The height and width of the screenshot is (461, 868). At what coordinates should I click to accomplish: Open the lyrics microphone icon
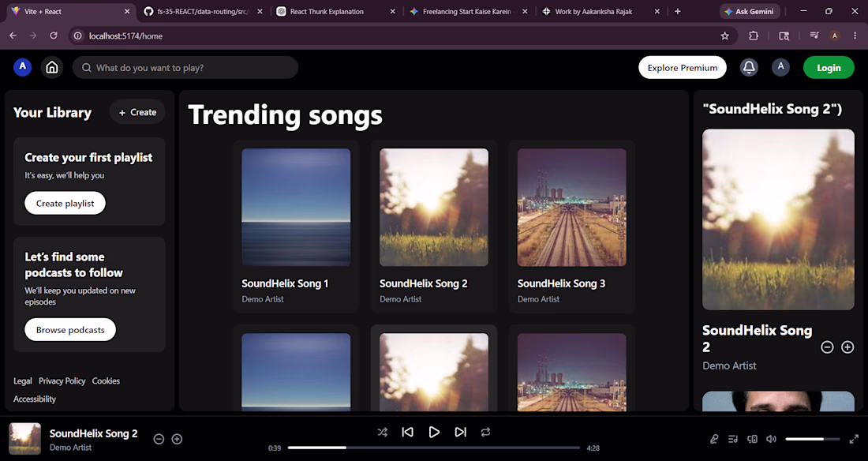714,439
